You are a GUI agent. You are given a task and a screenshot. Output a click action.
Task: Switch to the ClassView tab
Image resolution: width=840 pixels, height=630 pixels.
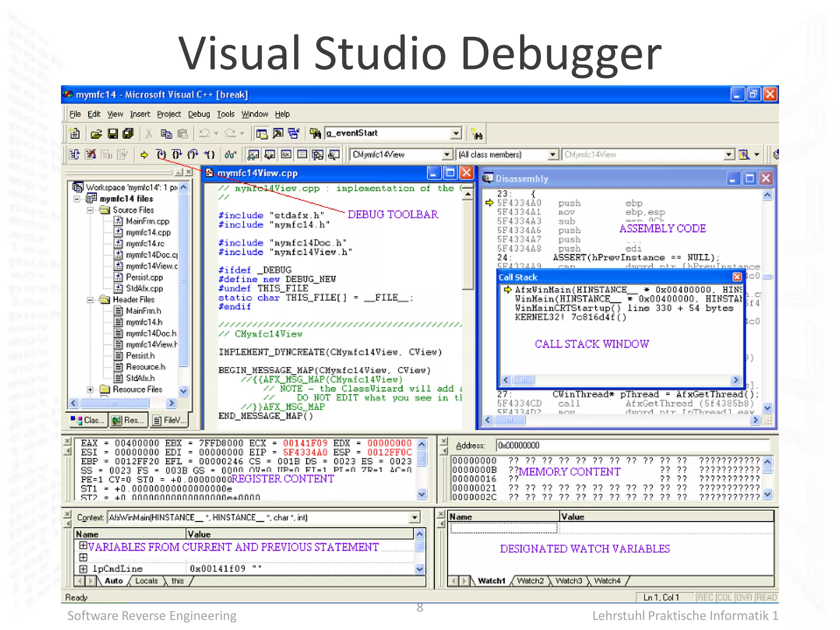87,420
